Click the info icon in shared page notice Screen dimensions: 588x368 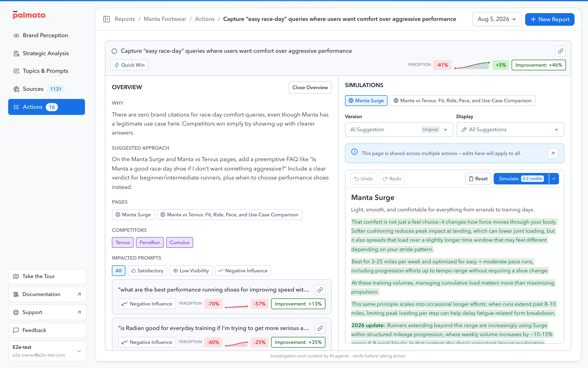(x=354, y=152)
